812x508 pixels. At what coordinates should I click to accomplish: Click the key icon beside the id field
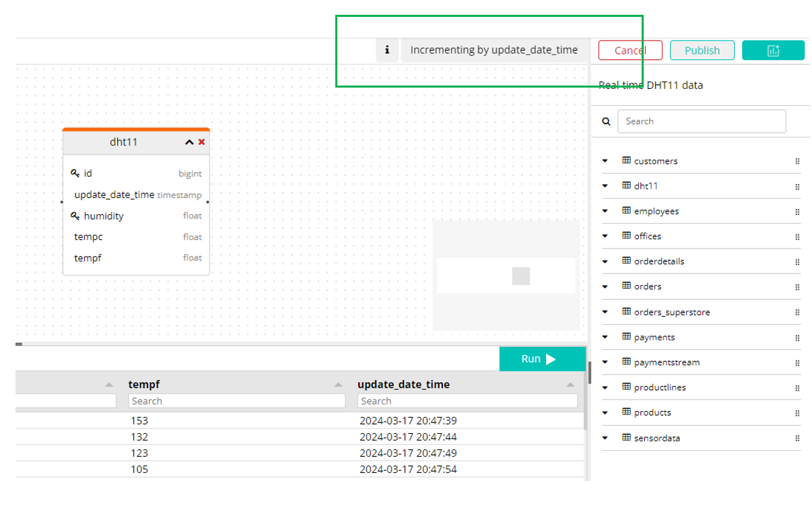point(75,173)
